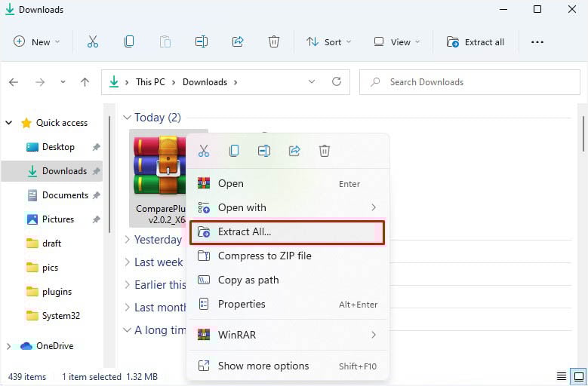Collapse the Today (2) group

coord(127,118)
